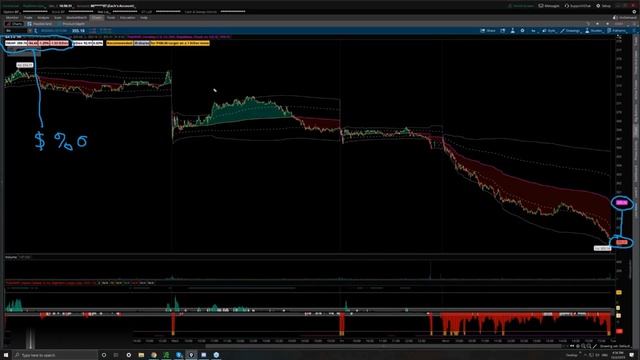Viewport: 640px width, 360px height.
Task: Switch to Product Depth sub-tab
Action: click(71, 24)
